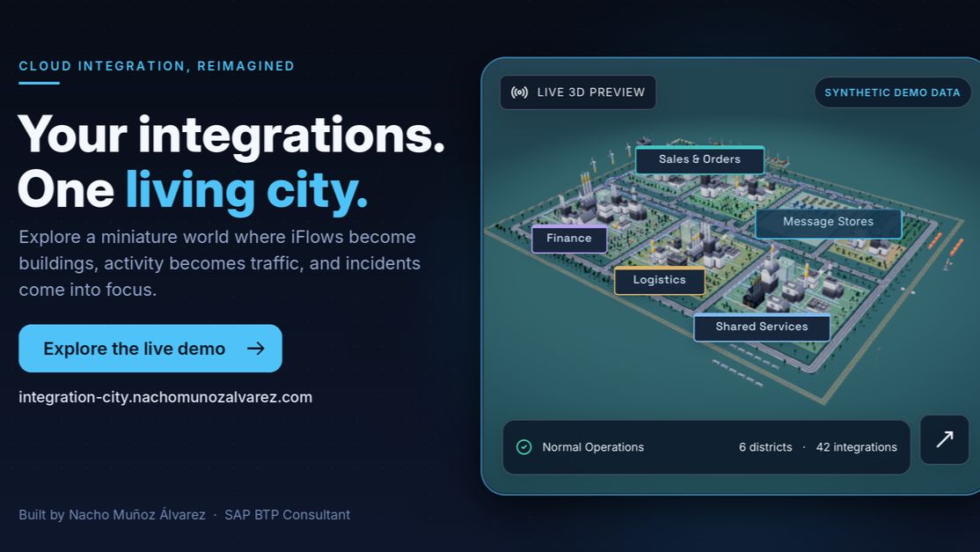The image size is (980, 552).
Task: Click the "Cloud Integration, Reimagined" tagline
Action: 157,66
